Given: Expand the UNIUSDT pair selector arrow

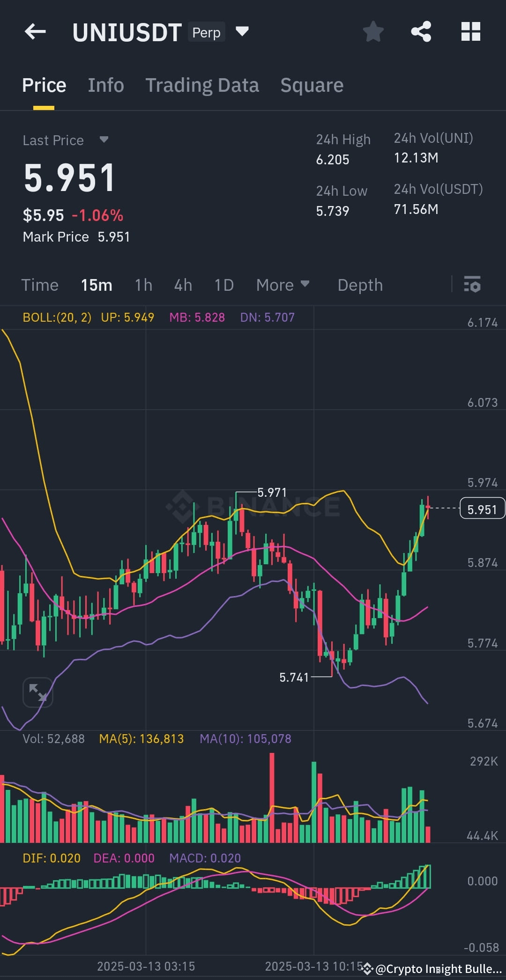Looking at the screenshot, I should pos(242,31).
